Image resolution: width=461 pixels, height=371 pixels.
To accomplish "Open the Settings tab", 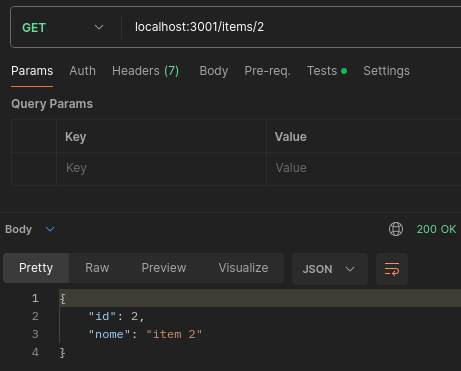I will pos(386,71).
